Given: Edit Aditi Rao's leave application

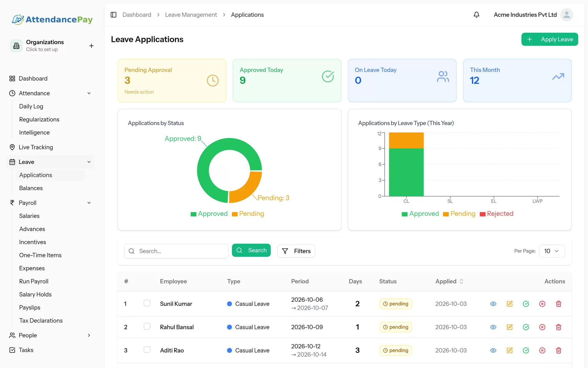Looking at the screenshot, I should (x=510, y=350).
